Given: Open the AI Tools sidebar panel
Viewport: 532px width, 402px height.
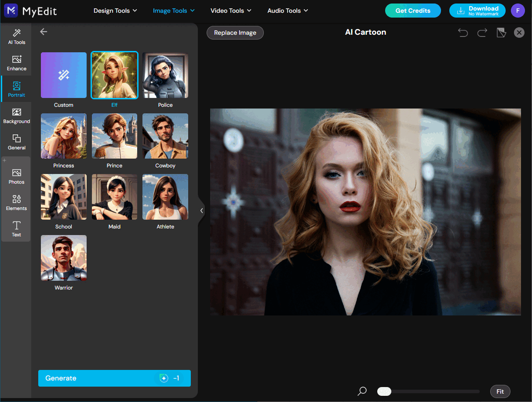Looking at the screenshot, I should (16, 36).
